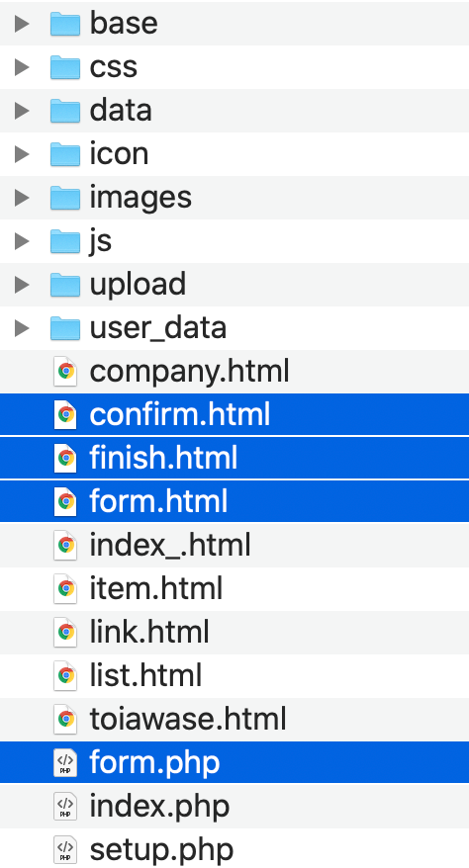Click the PHP icon of selected form.php

[x=65, y=763]
